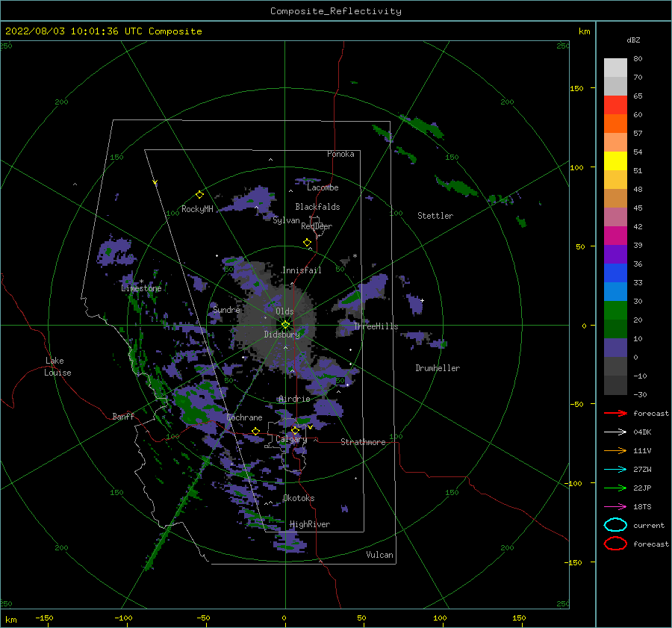Click the Blackfalds label

(x=317, y=207)
